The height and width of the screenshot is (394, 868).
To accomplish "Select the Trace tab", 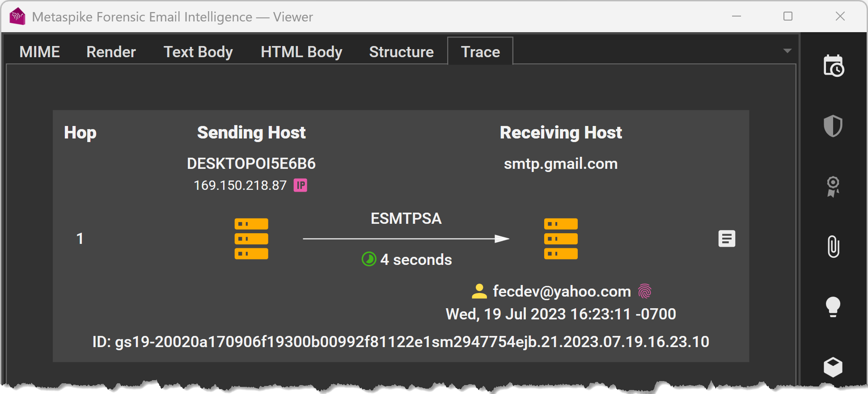I will (x=480, y=52).
